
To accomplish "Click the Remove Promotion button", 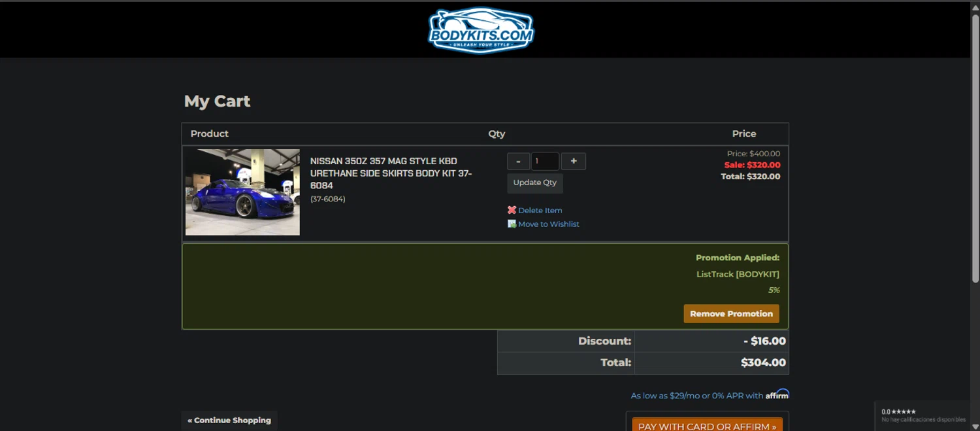I will point(731,313).
